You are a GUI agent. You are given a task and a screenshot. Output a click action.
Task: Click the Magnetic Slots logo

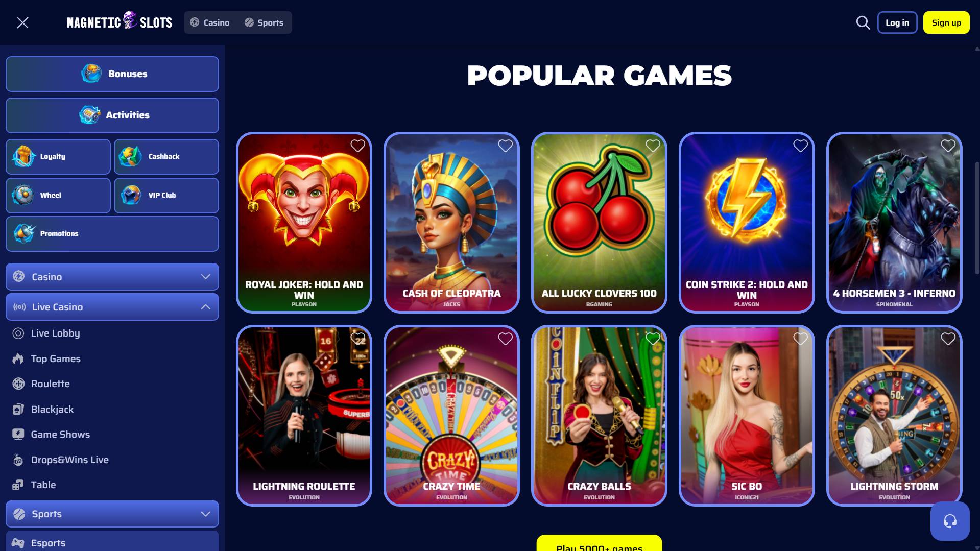click(x=119, y=22)
